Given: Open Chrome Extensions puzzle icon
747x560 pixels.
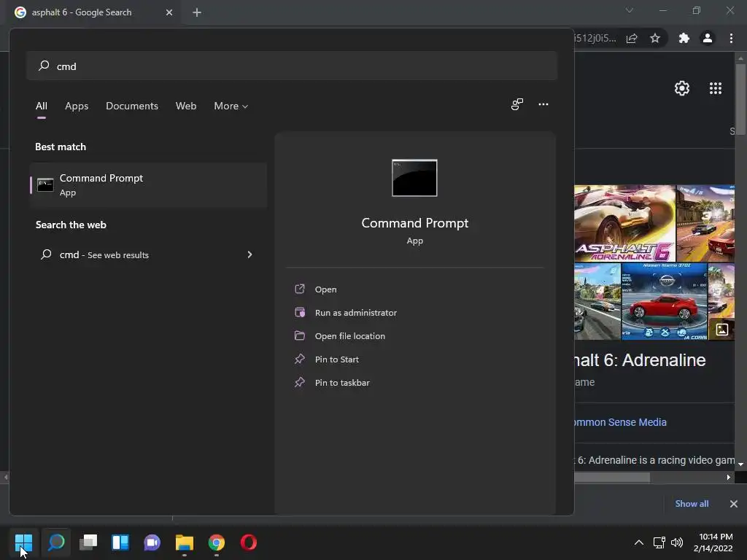Looking at the screenshot, I should point(684,39).
